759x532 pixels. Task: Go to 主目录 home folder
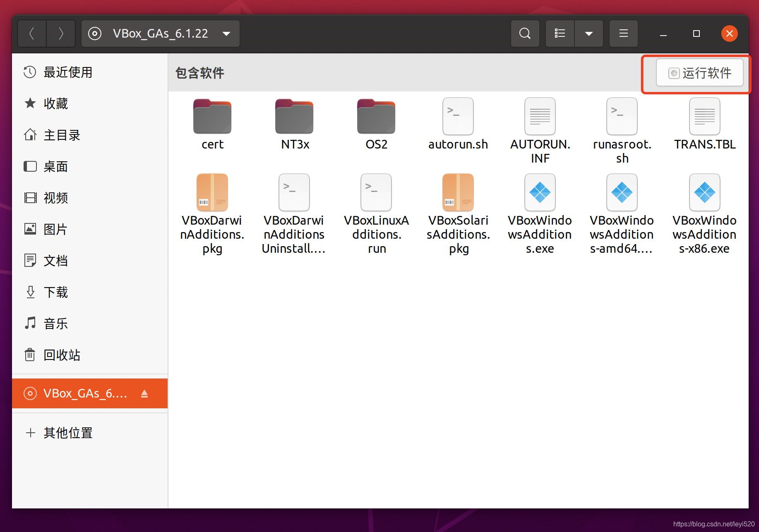[90, 135]
